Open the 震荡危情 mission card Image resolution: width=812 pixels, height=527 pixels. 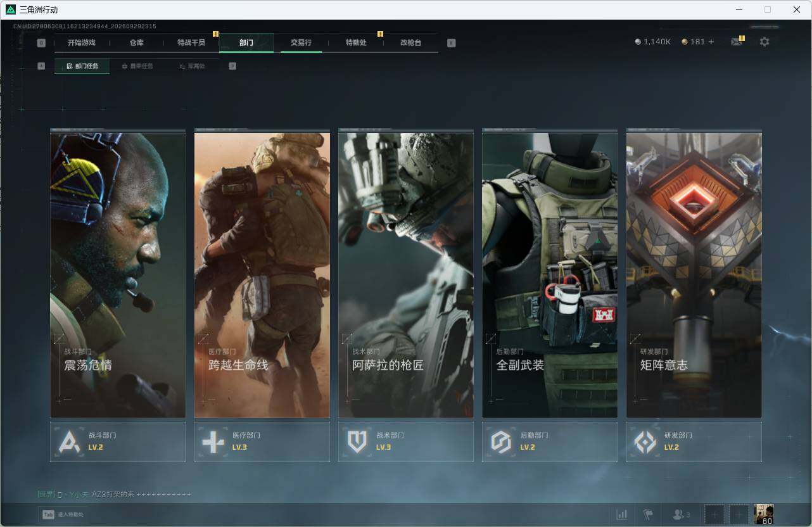pyautogui.click(x=118, y=274)
